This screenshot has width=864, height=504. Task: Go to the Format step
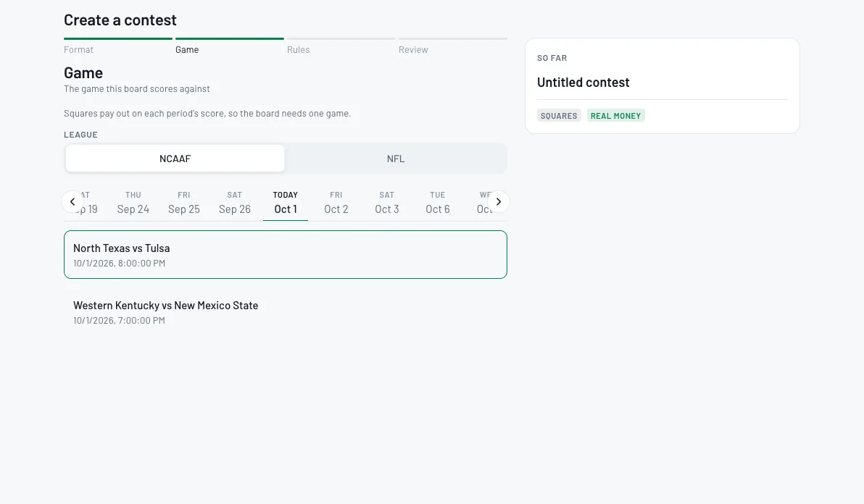click(78, 49)
